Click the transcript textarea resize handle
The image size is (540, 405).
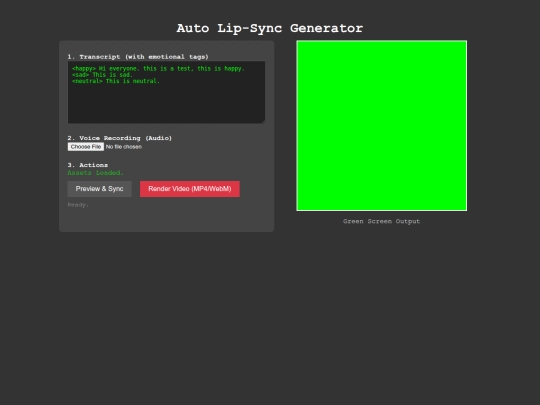point(263,121)
